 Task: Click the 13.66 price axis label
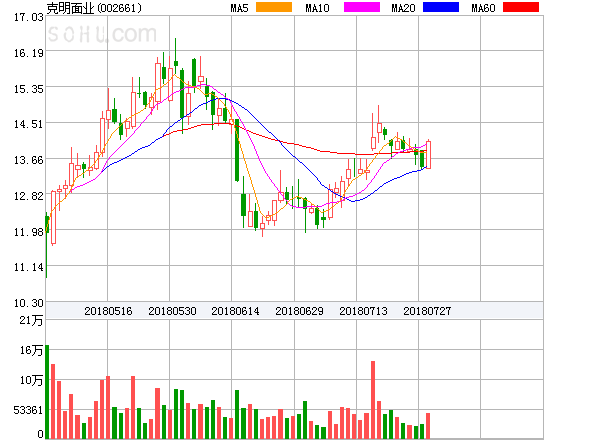(x=29, y=160)
